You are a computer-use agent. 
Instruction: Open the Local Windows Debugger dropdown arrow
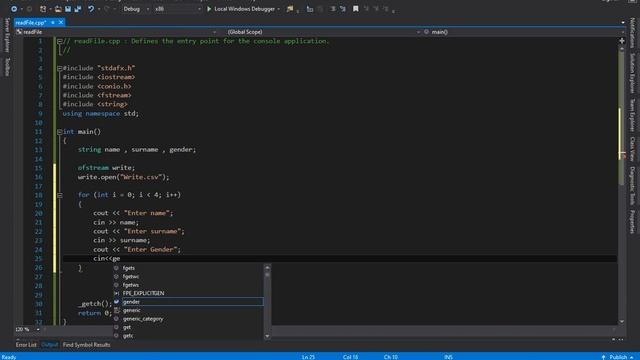coord(278,9)
